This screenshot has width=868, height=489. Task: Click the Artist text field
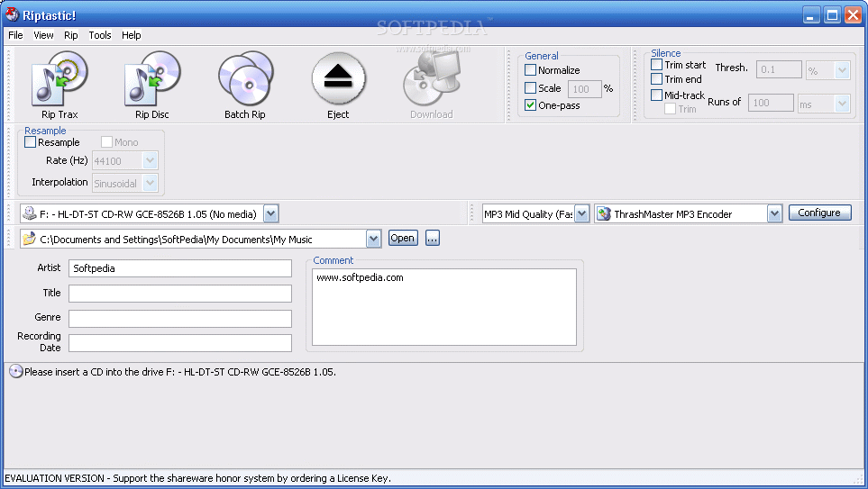pyautogui.click(x=180, y=268)
